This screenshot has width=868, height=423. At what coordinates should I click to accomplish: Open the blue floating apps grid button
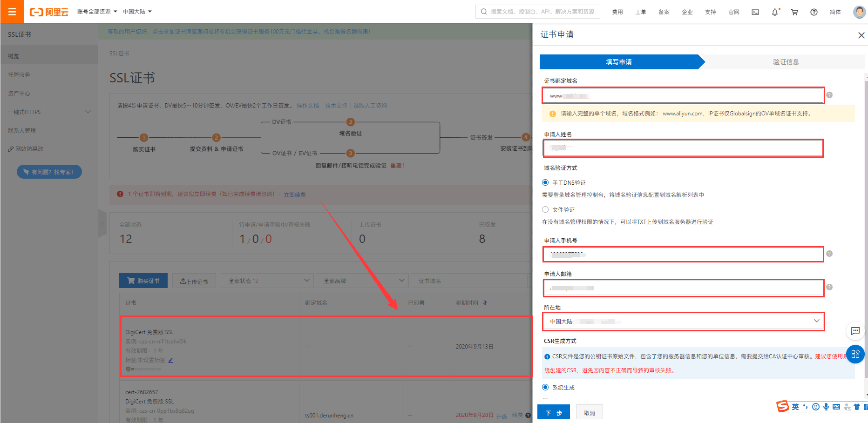point(855,355)
